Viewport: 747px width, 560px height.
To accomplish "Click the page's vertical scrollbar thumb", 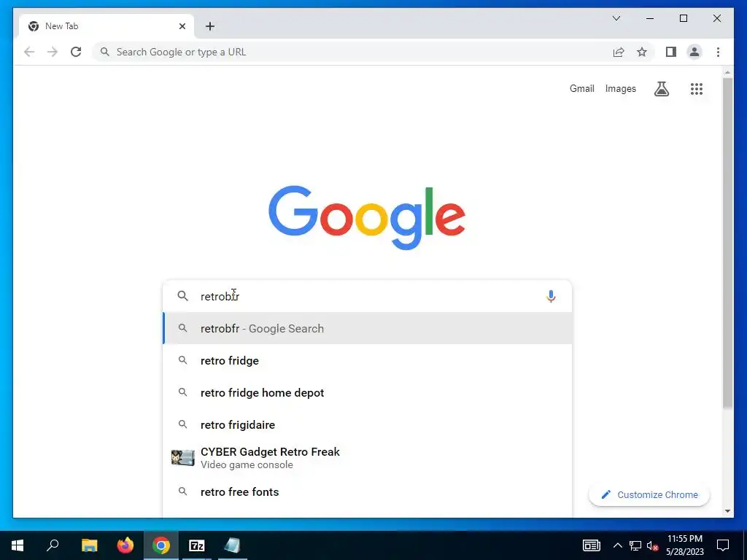I will pos(727,243).
